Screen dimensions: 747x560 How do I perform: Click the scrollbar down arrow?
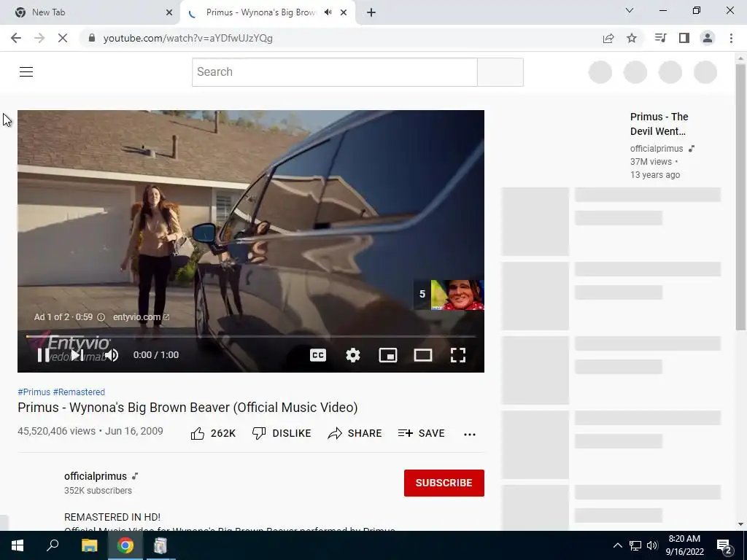tap(740, 524)
